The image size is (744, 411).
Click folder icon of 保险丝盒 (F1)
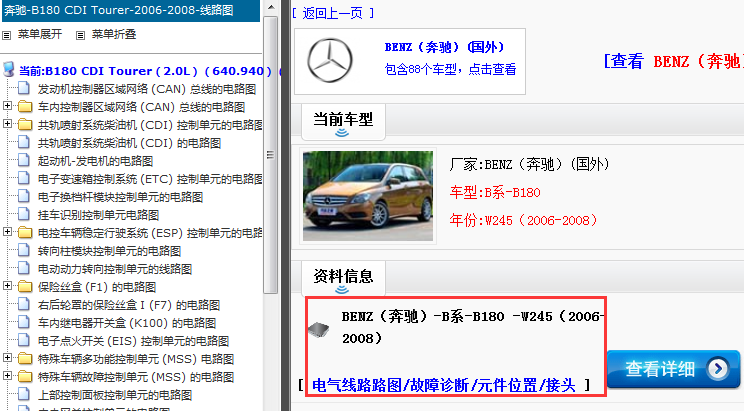tap(25, 287)
